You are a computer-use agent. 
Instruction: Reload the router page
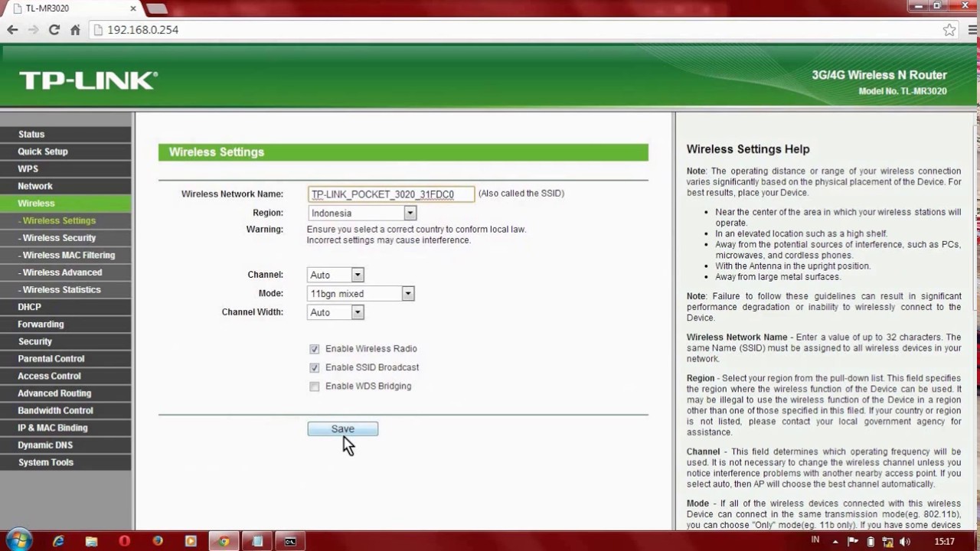click(54, 30)
